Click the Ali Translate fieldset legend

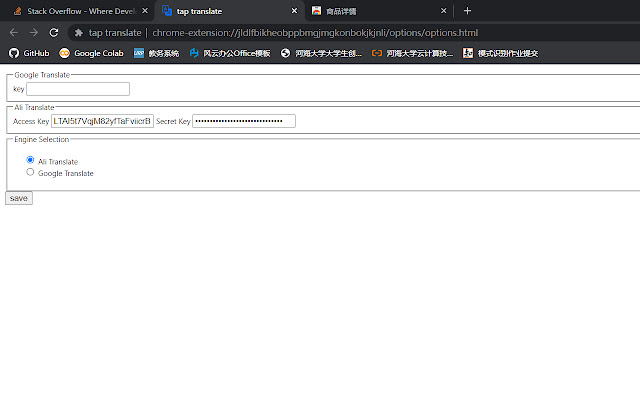coord(34,107)
